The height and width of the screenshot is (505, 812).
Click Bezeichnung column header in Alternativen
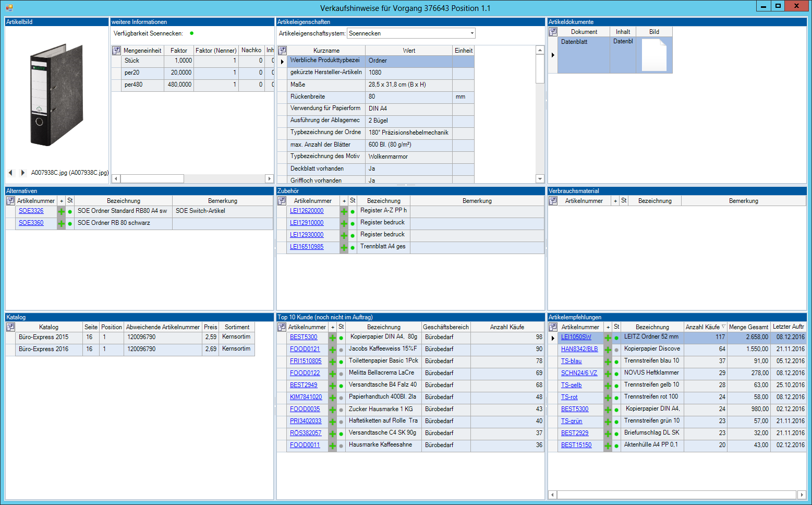[x=123, y=201]
